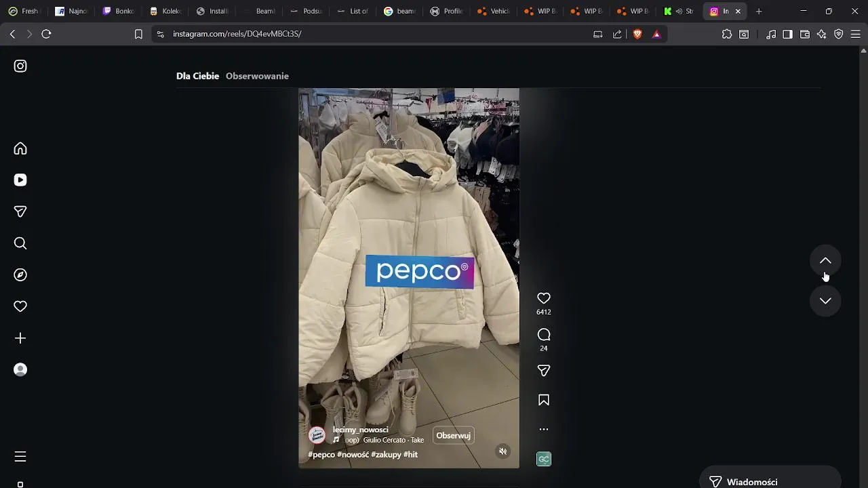Switch to the Fresh browser tab
The height and width of the screenshot is (488, 868).
[24, 12]
